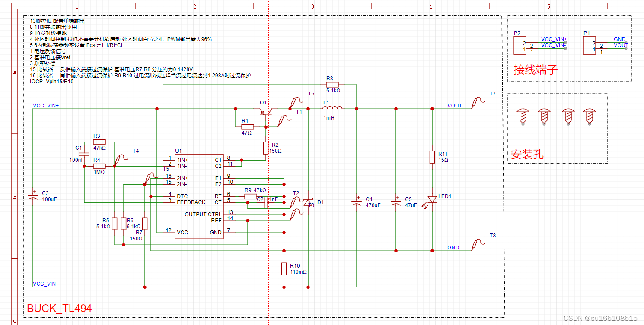644x325 pixels.
Task: Select the L1 inductor coil symbol
Action: point(333,108)
